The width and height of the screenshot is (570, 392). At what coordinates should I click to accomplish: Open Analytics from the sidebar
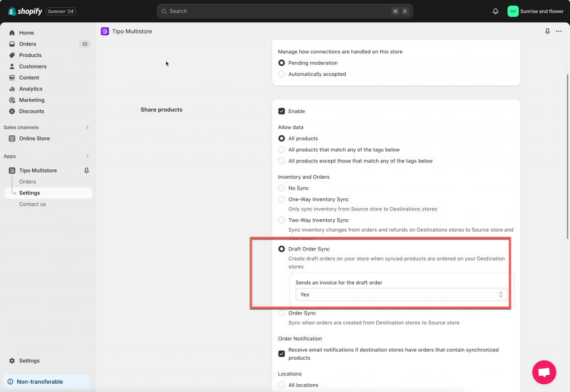pos(31,89)
